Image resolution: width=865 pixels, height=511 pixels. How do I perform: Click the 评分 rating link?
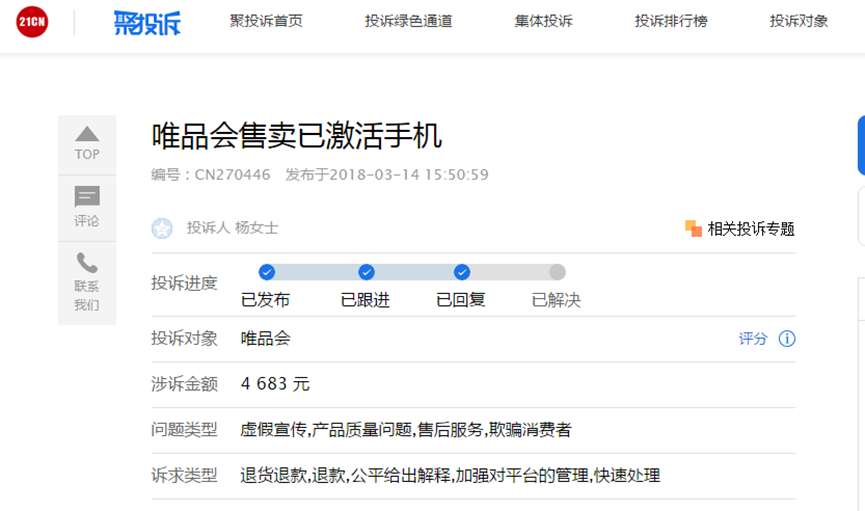[x=753, y=339]
